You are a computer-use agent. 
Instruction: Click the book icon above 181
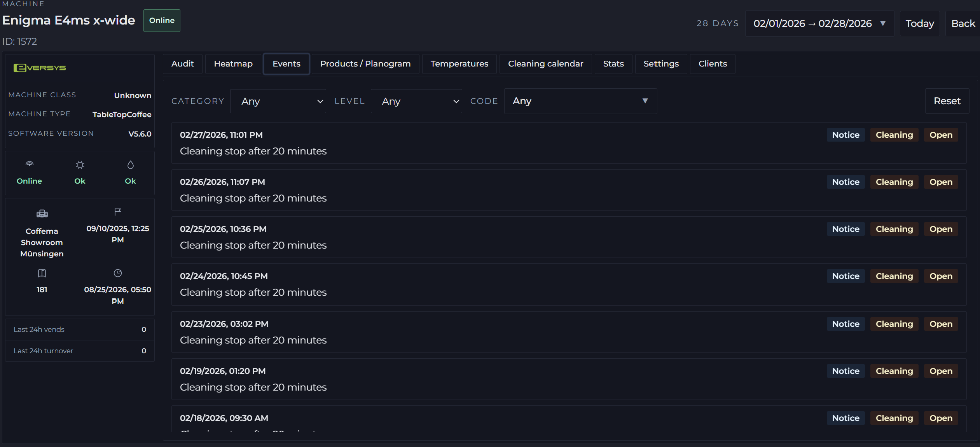42,273
